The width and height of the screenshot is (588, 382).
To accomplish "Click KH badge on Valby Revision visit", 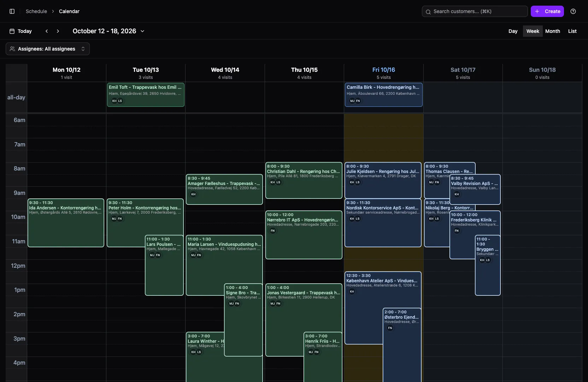I will (457, 194).
